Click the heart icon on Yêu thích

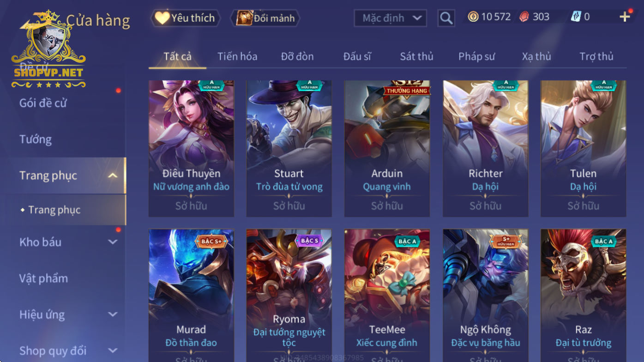coord(162,18)
